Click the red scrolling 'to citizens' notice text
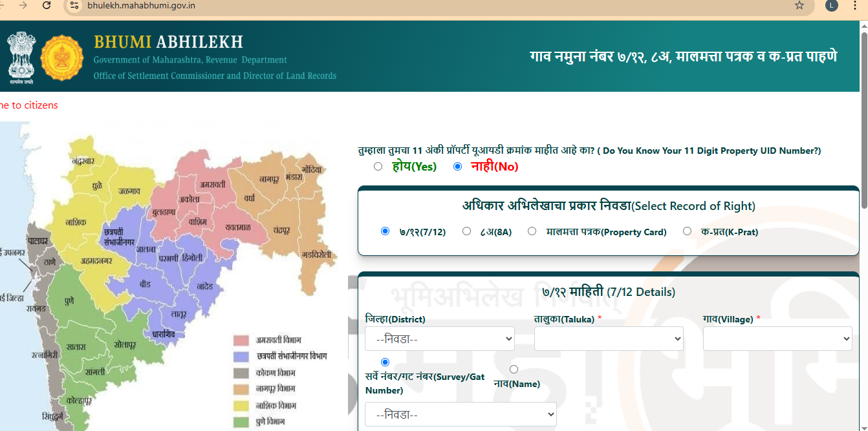This screenshot has height=431, width=868. (29, 105)
